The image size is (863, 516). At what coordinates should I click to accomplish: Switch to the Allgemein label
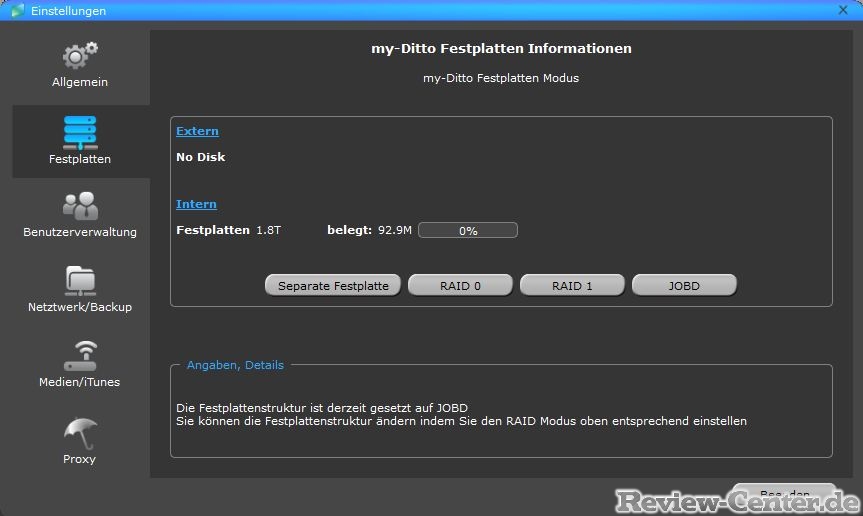tap(80, 82)
